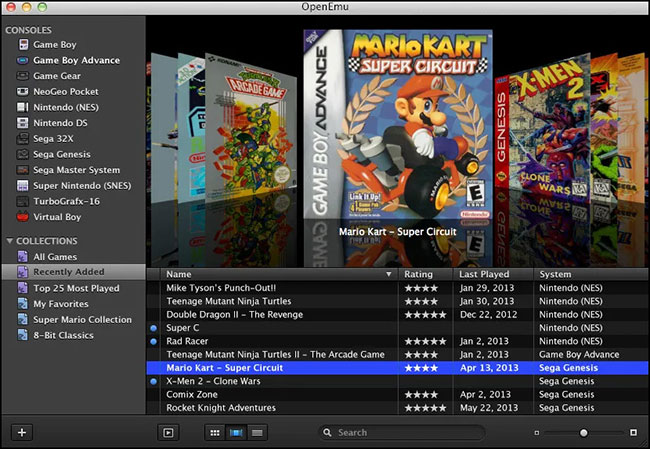
Task: Select the Mario Kart Super Circuit cover
Action: tap(398, 124)
